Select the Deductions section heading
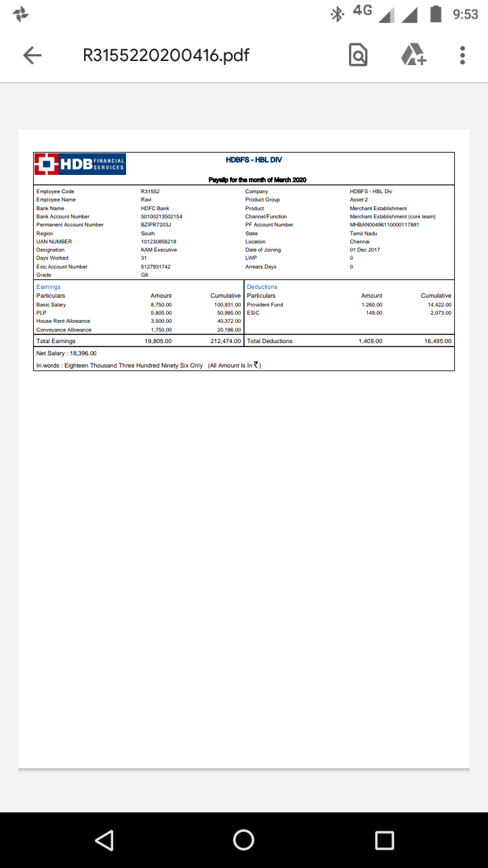Screen dimensions: 488x868 click(x=262, y=287)
